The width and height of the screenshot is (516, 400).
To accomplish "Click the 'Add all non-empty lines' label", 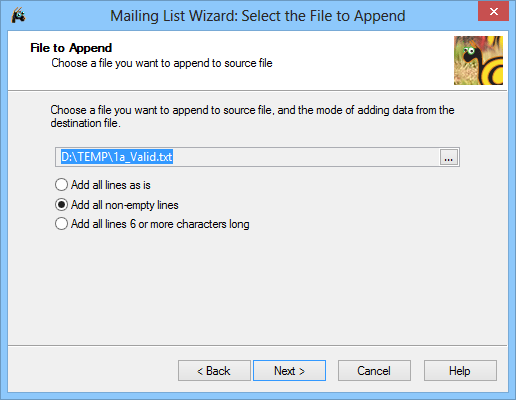I will click(125, 205).
